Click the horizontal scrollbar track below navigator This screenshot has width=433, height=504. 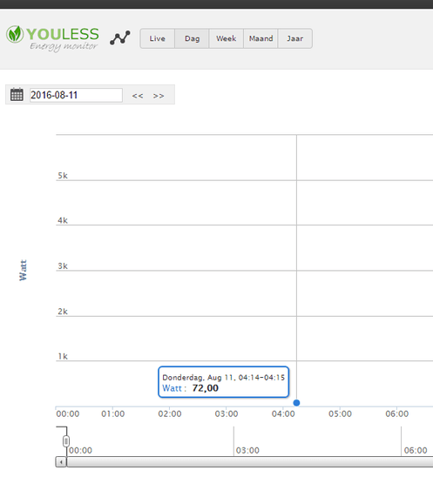(x=250, y=462)
